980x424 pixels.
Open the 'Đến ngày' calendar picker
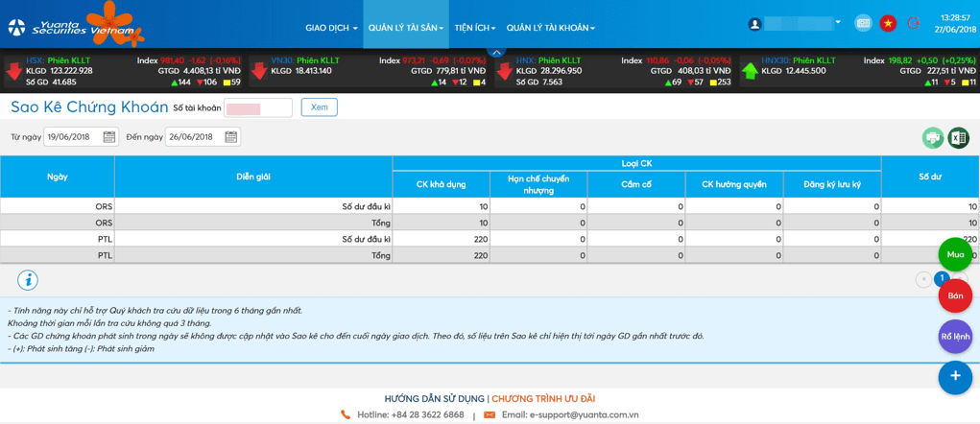coord(230,137)
